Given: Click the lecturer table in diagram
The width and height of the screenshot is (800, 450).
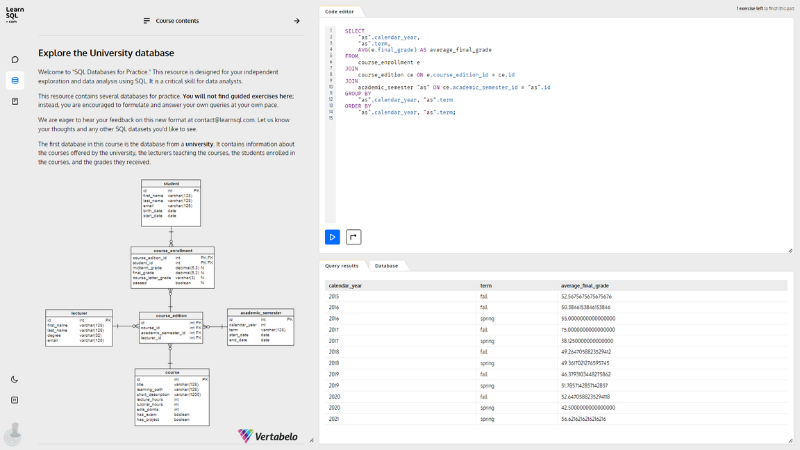Looking at the screenshot, I should tap(79, 328).
